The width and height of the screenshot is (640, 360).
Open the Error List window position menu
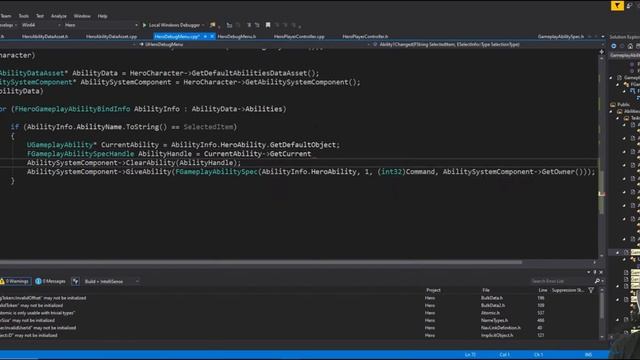[589, 272]
